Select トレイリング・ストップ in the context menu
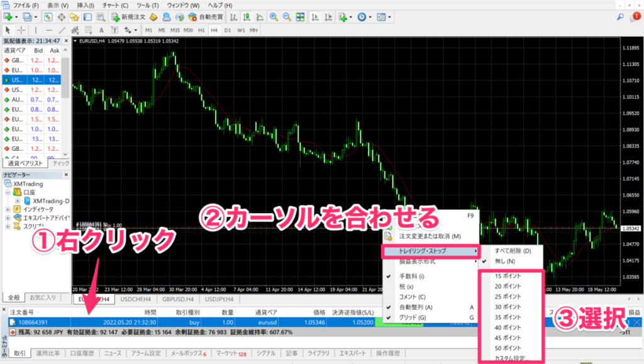 click(431, 251)
